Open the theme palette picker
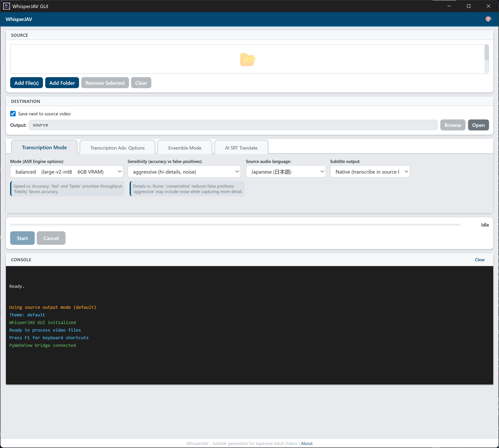 coord(489,19)
